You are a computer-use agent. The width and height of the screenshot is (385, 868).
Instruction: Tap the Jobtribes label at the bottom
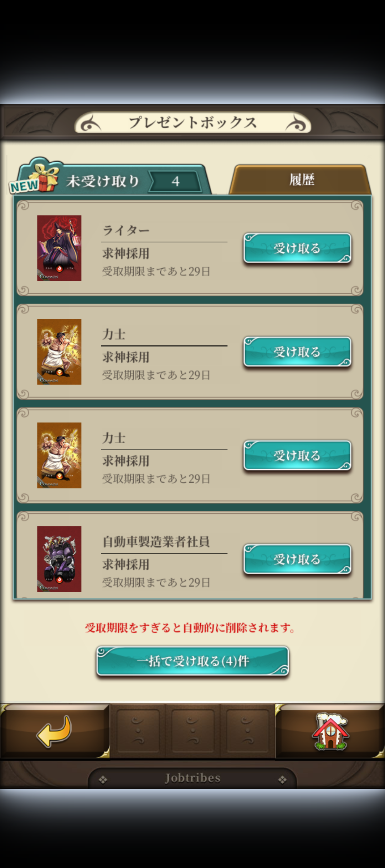coord(192,778)
